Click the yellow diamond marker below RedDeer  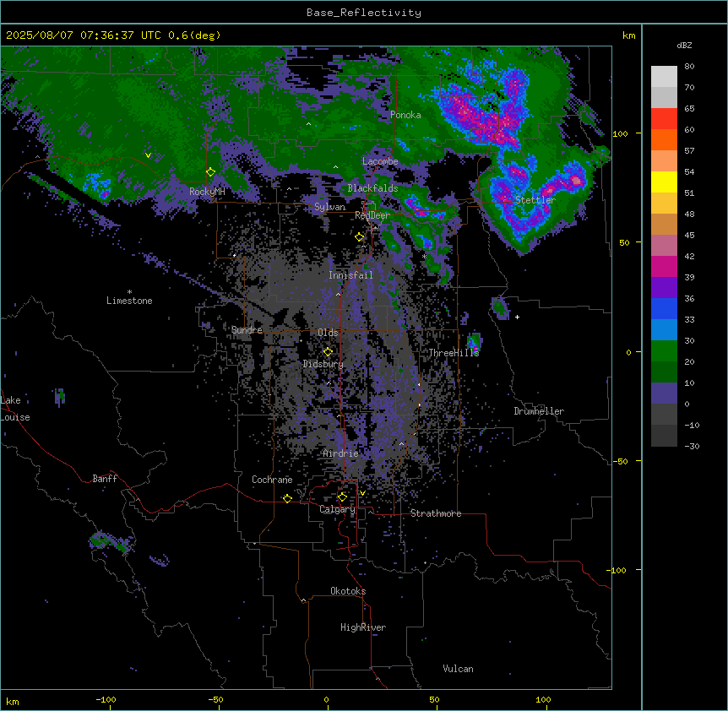click(360, 237)
